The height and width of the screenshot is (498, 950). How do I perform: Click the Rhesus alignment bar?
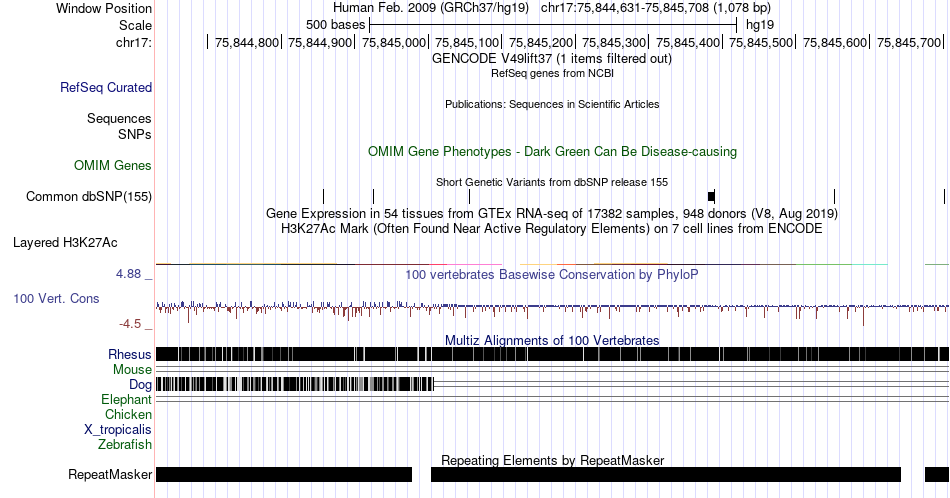coord(552,354)
